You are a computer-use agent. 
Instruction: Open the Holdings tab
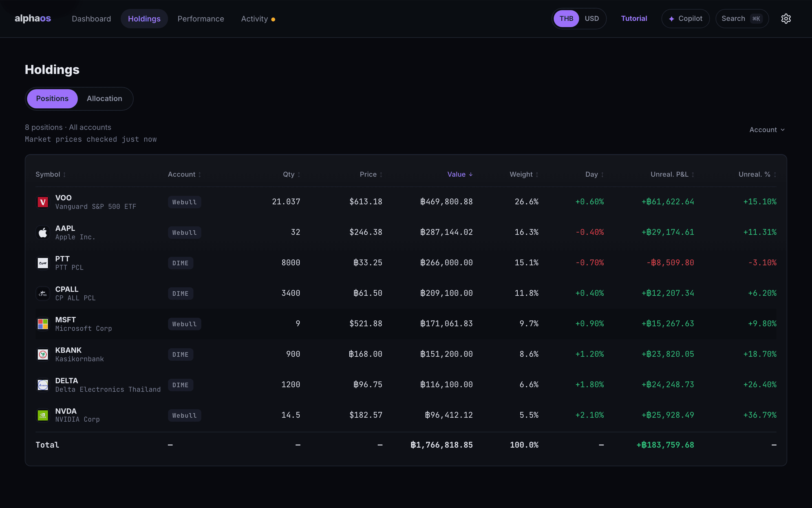(144, 19)
